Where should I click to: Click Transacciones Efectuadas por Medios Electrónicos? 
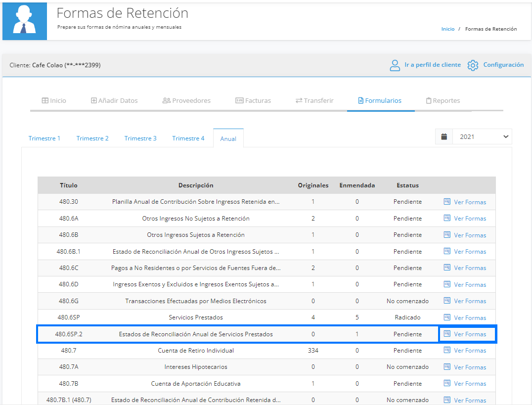[x=196, y=301]
